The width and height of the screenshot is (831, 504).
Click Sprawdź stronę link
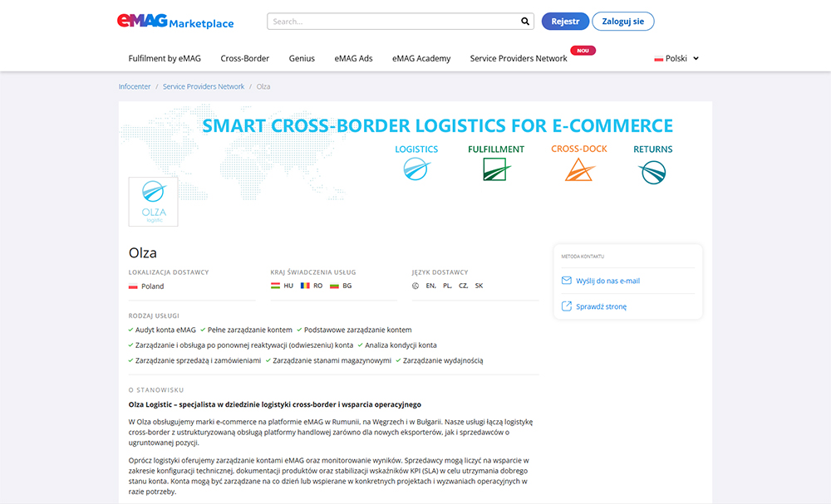point(601,306)
